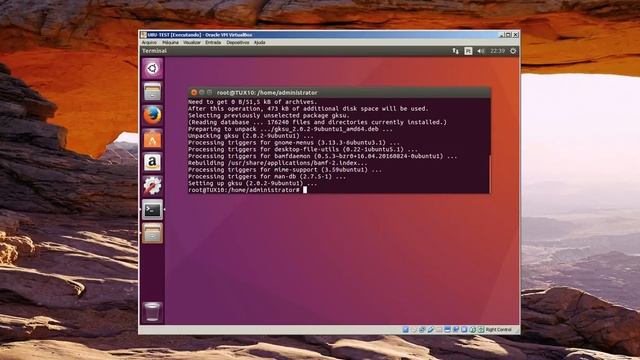Click 'Selecting previously unselected package gksu.'
640x360 pixels.
[x=269, y=116]
